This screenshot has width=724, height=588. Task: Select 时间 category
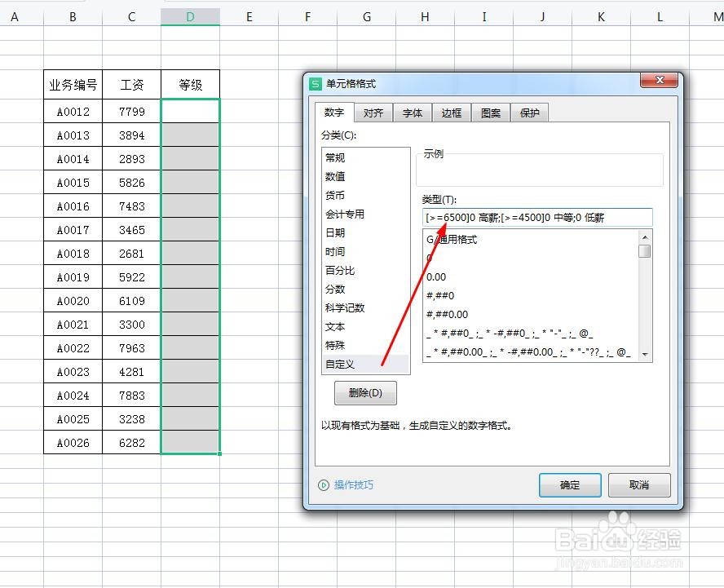click(x=365, y=251)
